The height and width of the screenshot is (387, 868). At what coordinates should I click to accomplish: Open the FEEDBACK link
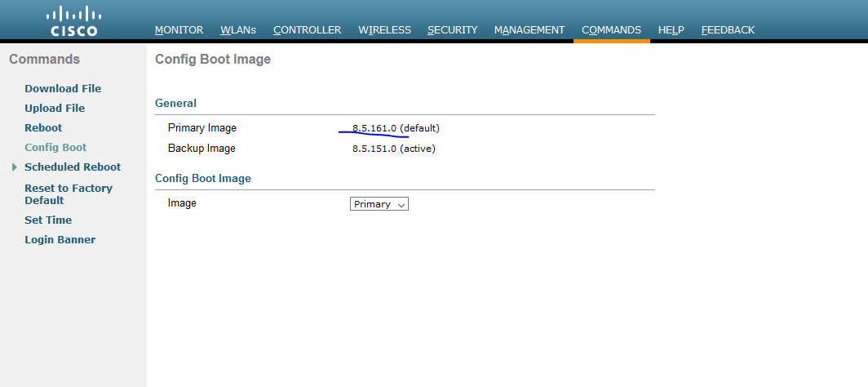pyautogui.click(x=728, y=30)
